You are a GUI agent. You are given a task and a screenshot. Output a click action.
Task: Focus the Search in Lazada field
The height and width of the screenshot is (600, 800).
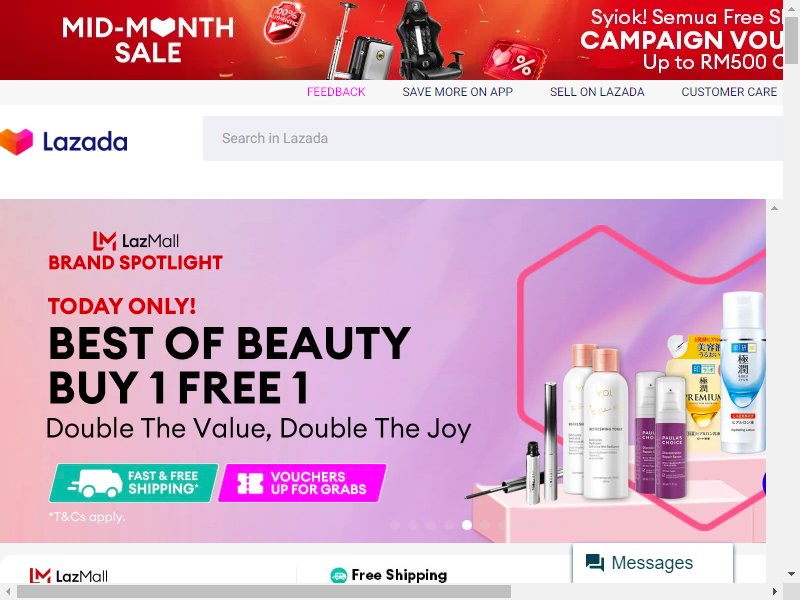click(x=493, y=138)
